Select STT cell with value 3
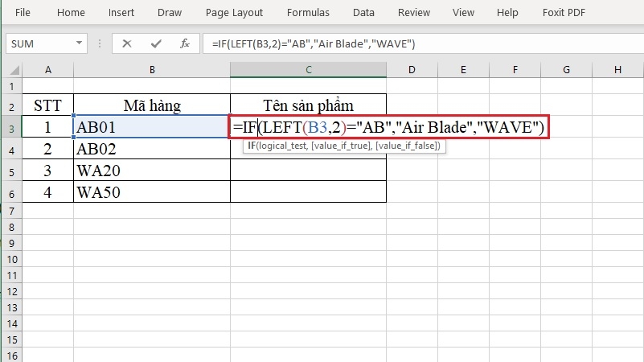 point(48,171)
